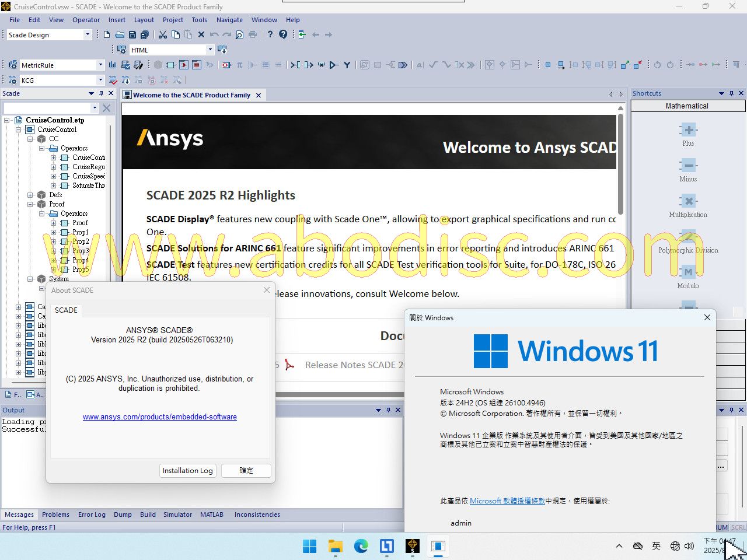This screenshot has width=747, height=560.
Task: Switch to the Simulator output tab
Action: (178, 514)
